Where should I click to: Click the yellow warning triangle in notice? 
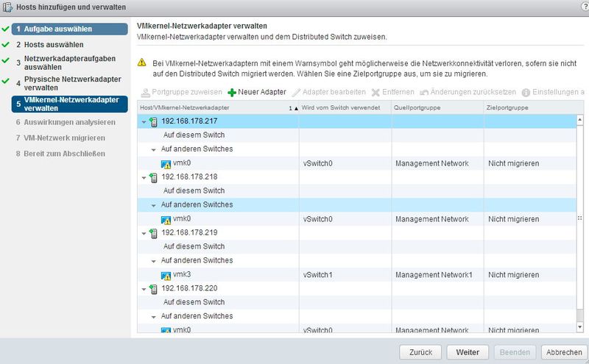tap(141, 63)
